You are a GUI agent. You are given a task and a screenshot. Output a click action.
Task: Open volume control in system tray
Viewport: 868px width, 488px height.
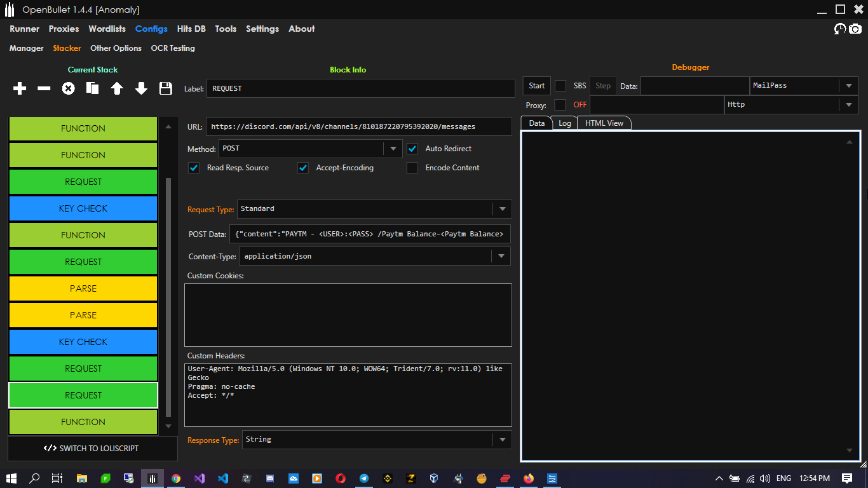click(x=764, y=478)
